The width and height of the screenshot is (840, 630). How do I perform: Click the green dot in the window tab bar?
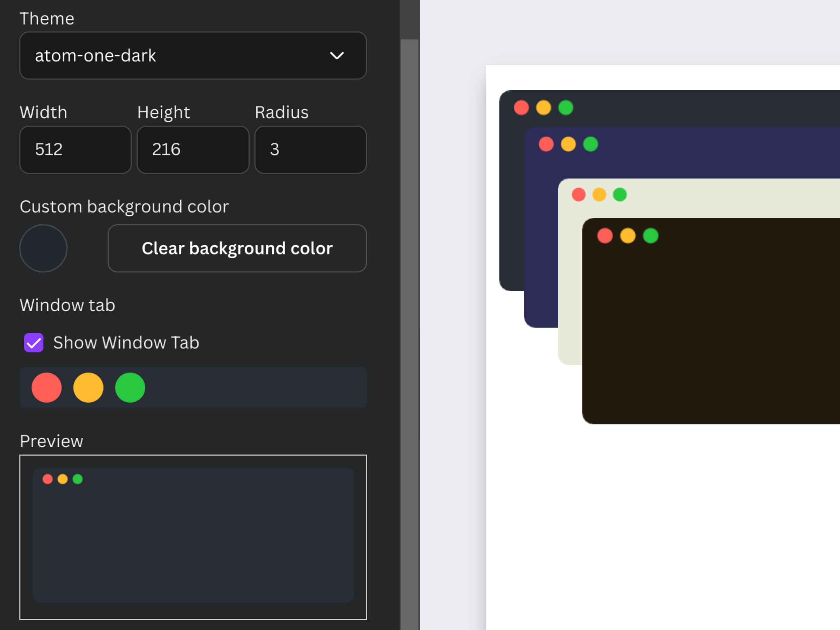[x=130, y=387]
